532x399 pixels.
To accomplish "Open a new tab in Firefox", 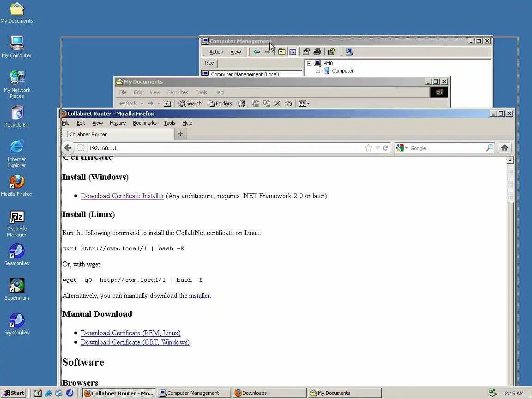I will [x=181, y=134].
